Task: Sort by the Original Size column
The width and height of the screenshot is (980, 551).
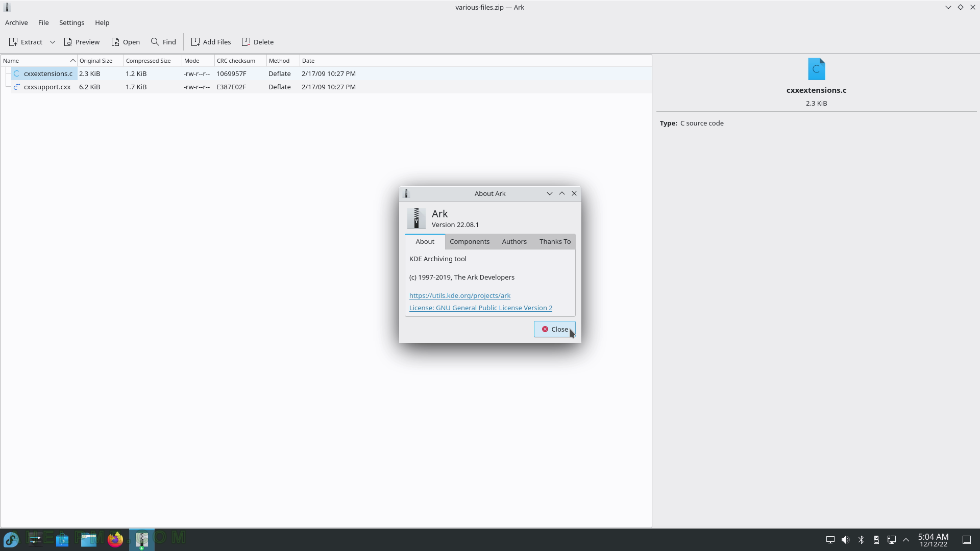Action: click(x=101, y=61)
